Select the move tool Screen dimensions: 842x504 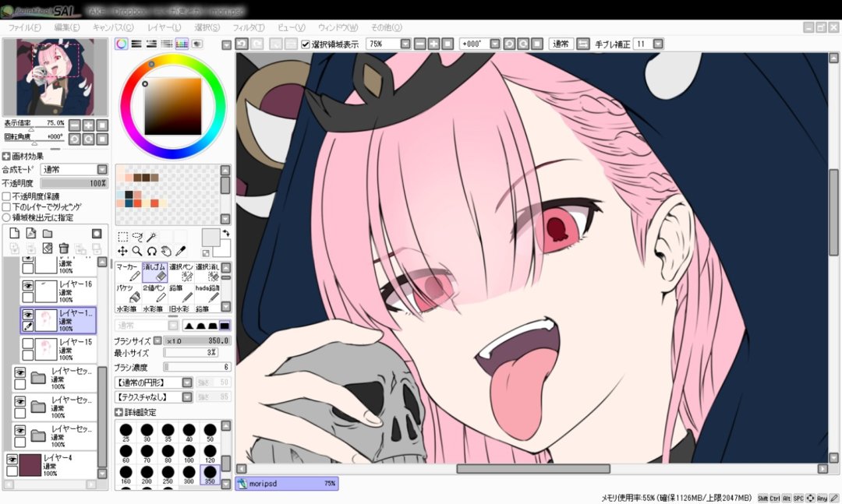[x=123, y=251]
